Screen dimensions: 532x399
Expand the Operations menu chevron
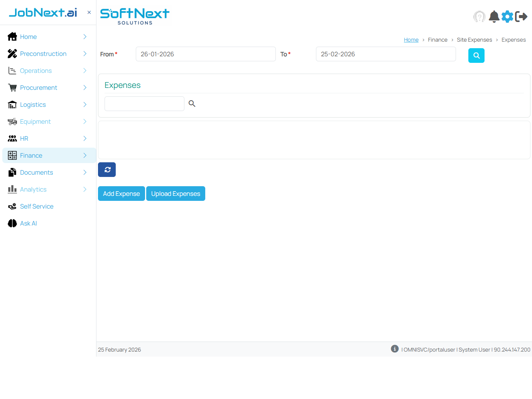click(84, 71)
